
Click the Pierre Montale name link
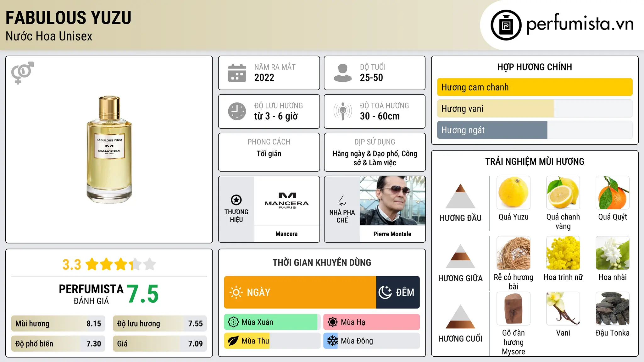coord(392,234)
